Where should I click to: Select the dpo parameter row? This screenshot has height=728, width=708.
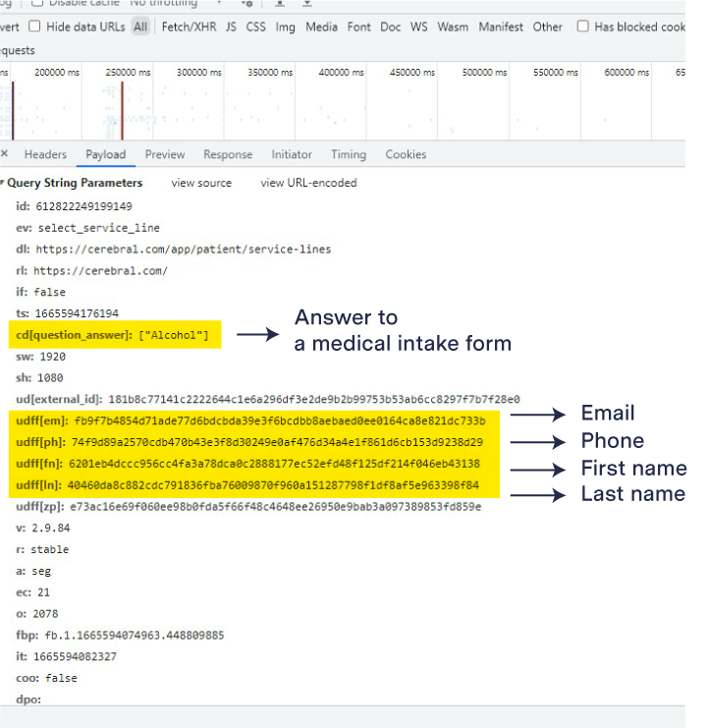coord(28,700)
